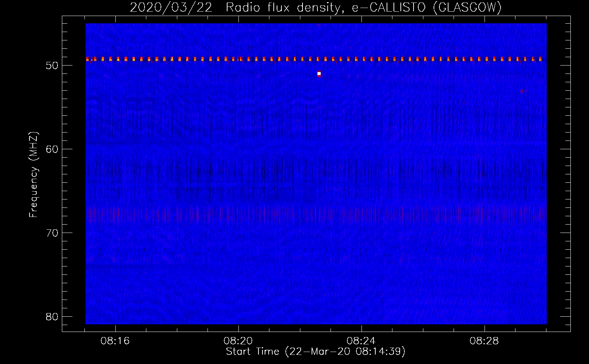
Task: Click the bright white burst near 51 MHz
Action: (319, 74)
